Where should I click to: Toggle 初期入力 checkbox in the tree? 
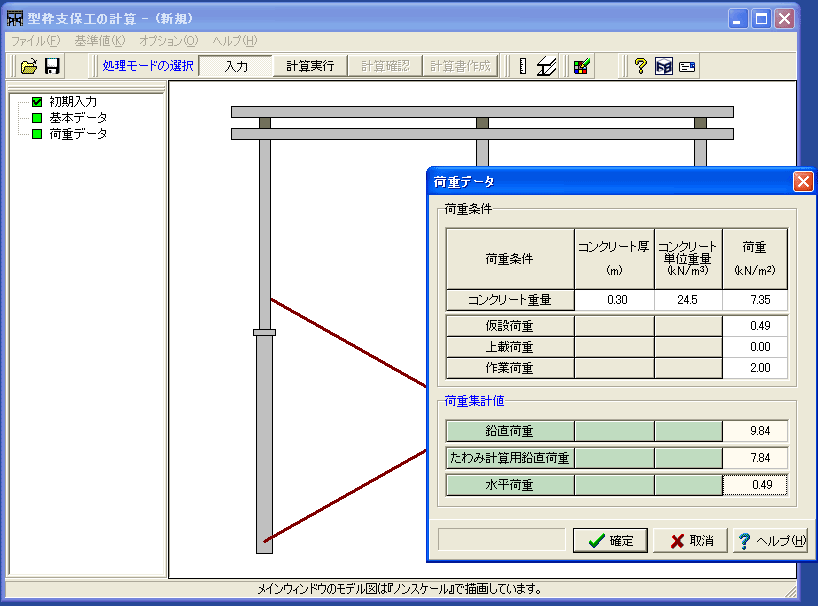pyautogui.click(x=37, y=102)
